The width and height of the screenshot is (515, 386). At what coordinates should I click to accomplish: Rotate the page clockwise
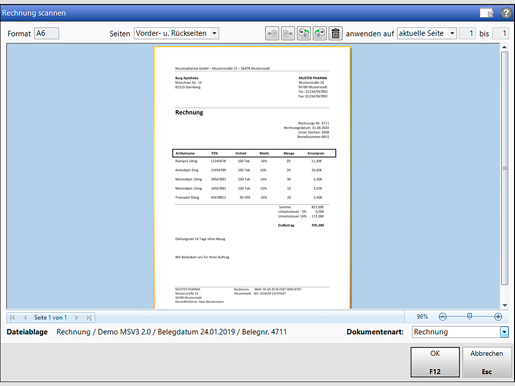point(319,33)
